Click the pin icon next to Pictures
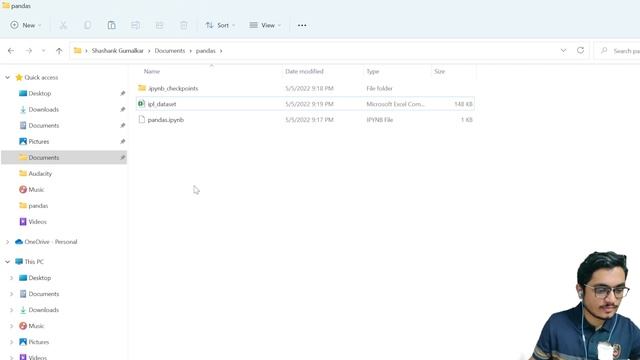 [x=122, y=141]
